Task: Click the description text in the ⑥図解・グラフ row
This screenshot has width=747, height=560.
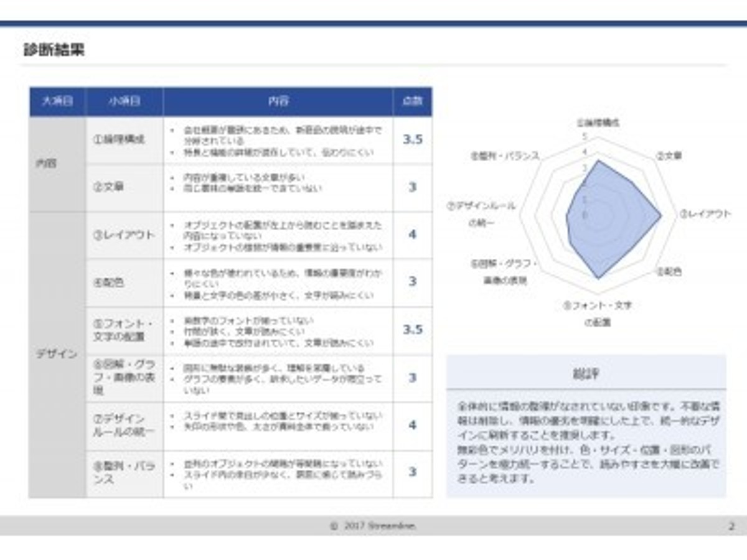Action: pos(277,380)
